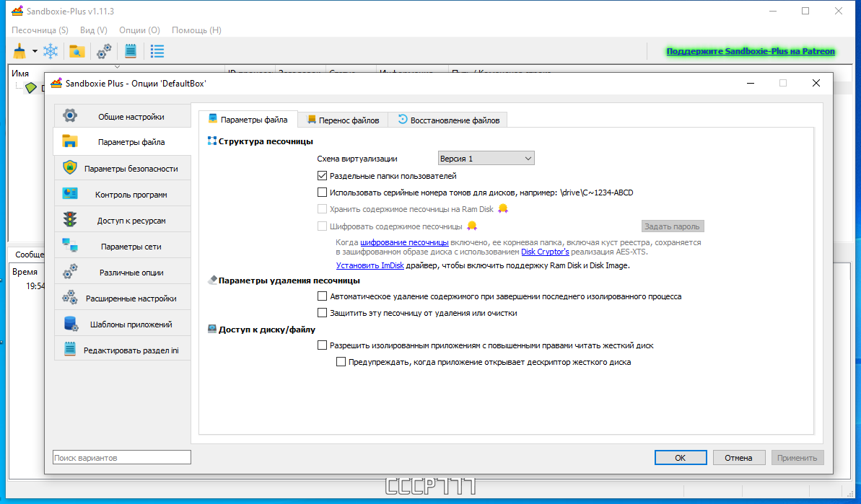Viewport: 861px width, 504px height.
Task: Open Схема виртуализации dropdown Версия 1
Action: (486, 159)
